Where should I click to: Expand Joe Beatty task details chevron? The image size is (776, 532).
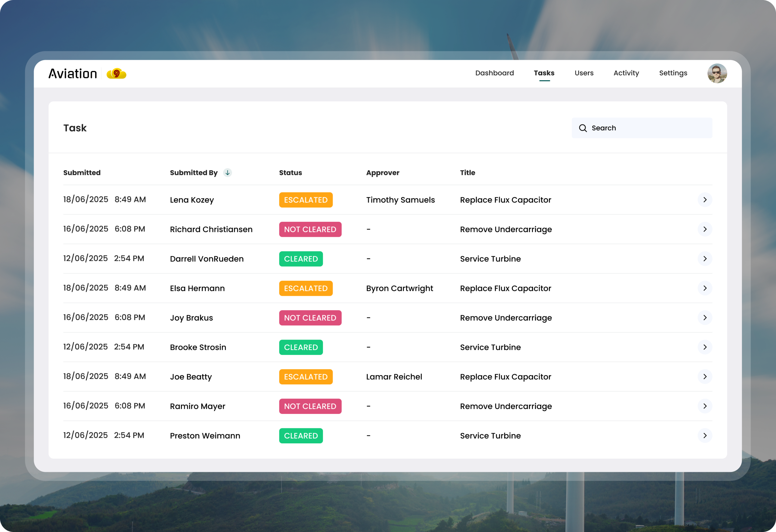pos(704,377)
